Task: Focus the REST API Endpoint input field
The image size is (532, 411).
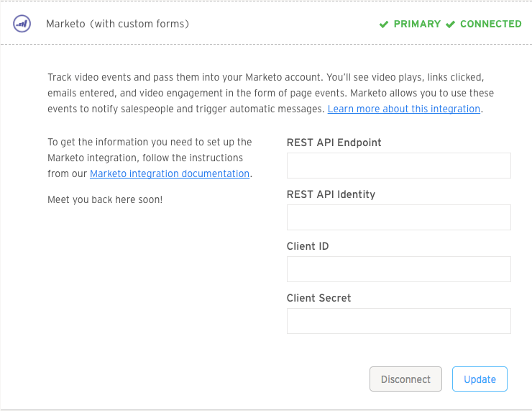Action: [x=399, y=166]
